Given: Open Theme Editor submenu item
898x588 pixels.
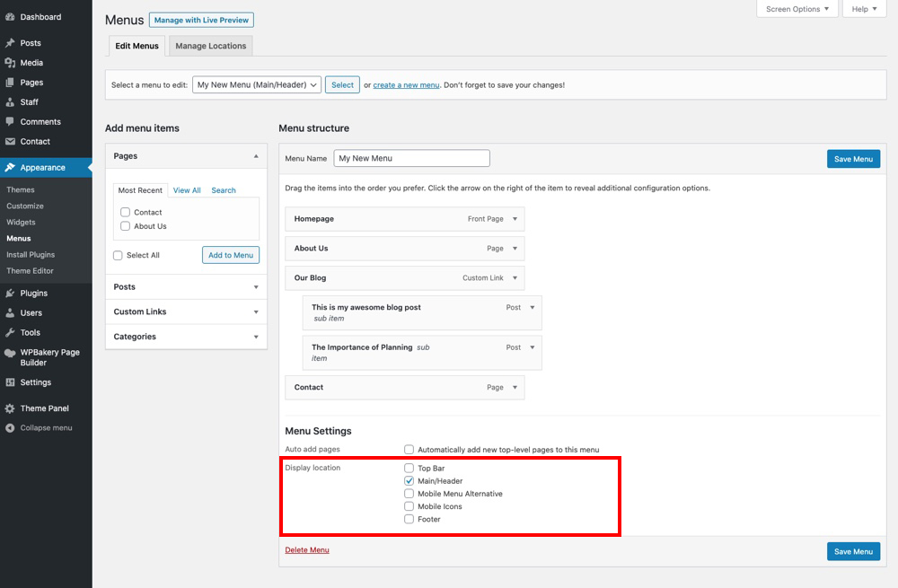Looking at the screenshot, I should click(x=30, y=271).
